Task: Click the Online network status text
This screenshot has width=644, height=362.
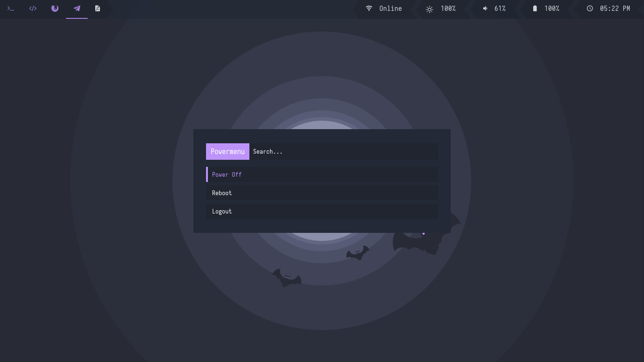Action: pos(390,8)
